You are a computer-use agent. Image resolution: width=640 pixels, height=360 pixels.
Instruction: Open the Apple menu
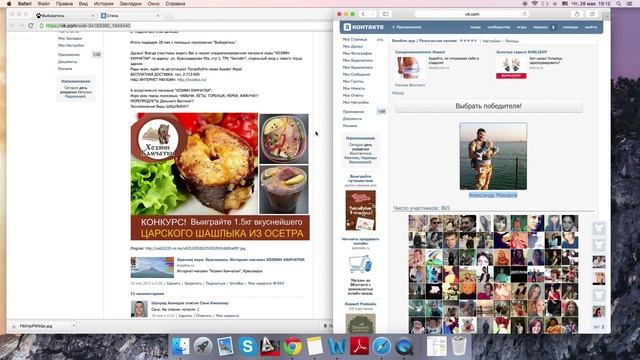tap(9, 4)
